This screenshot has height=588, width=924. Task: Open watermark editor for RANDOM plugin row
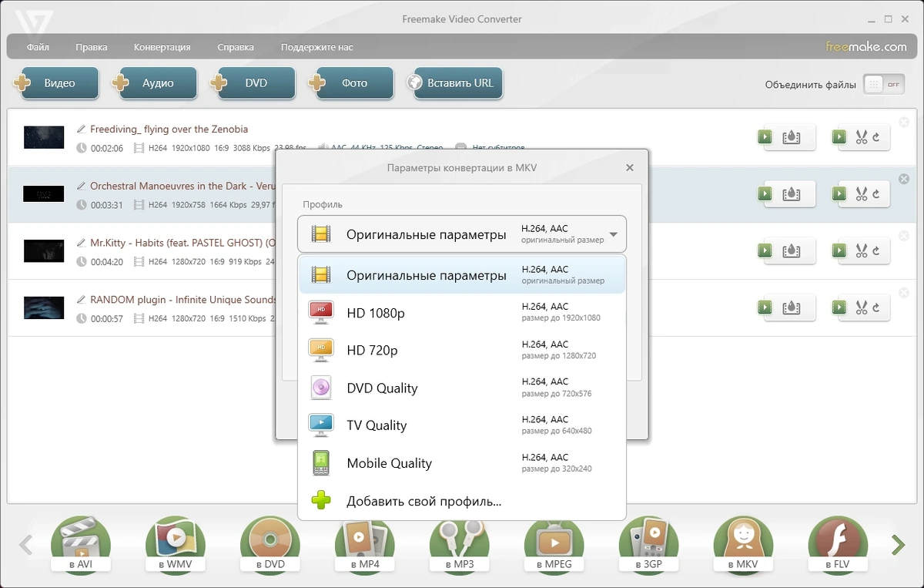tap(791, 307)
